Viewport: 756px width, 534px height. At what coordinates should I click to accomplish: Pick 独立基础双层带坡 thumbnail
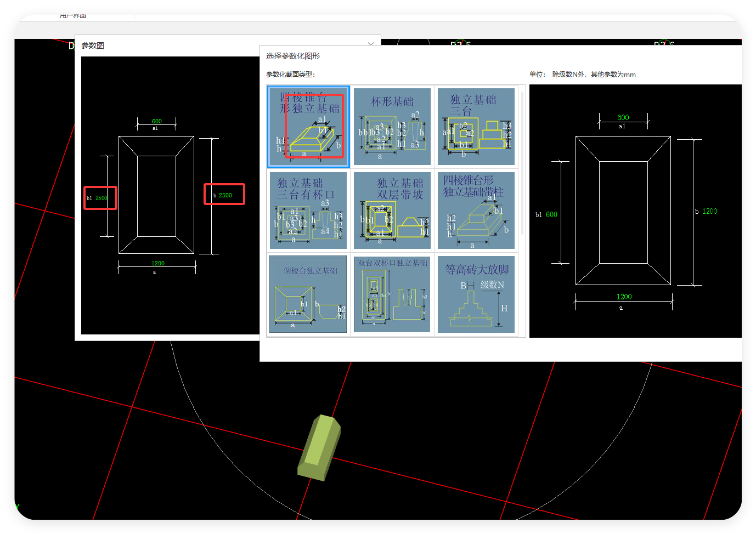coord(392,211)
